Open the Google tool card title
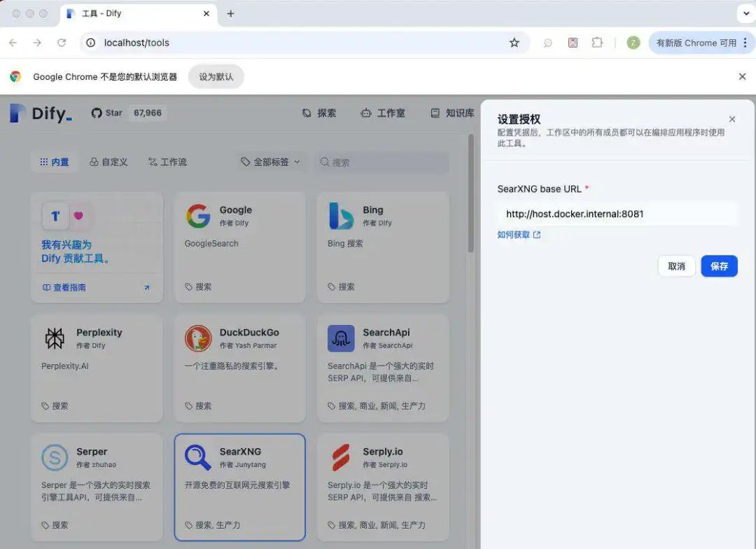756x549 pixels. coord(236,210)
